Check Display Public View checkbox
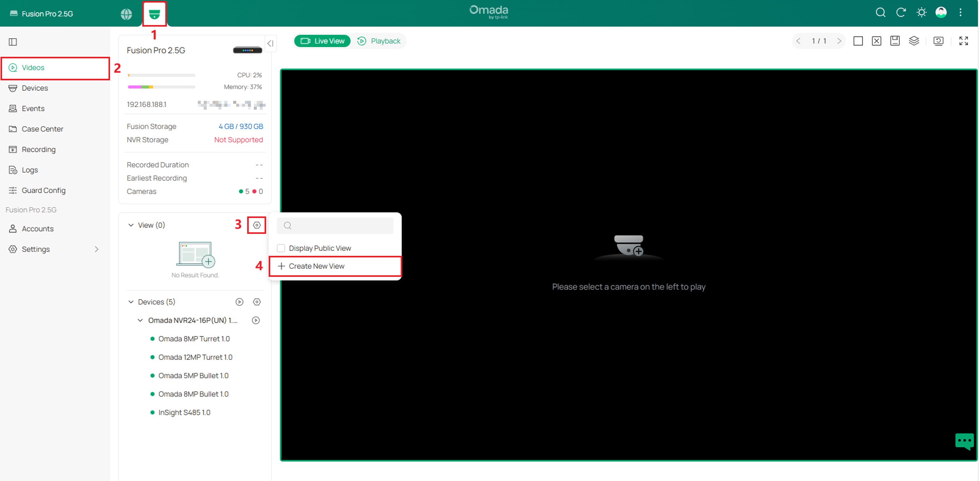Screen dimensions: 980x481 pos(281,248)
